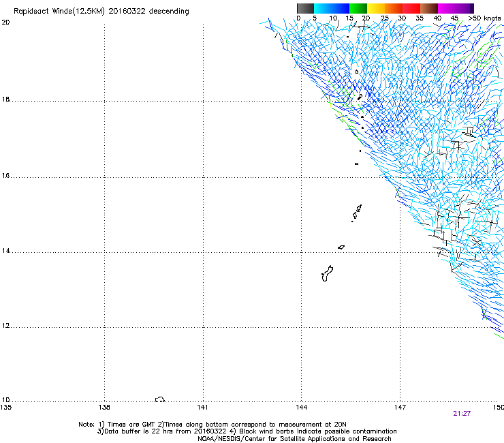Click the small island outline just above 14N

coord(341,247)
